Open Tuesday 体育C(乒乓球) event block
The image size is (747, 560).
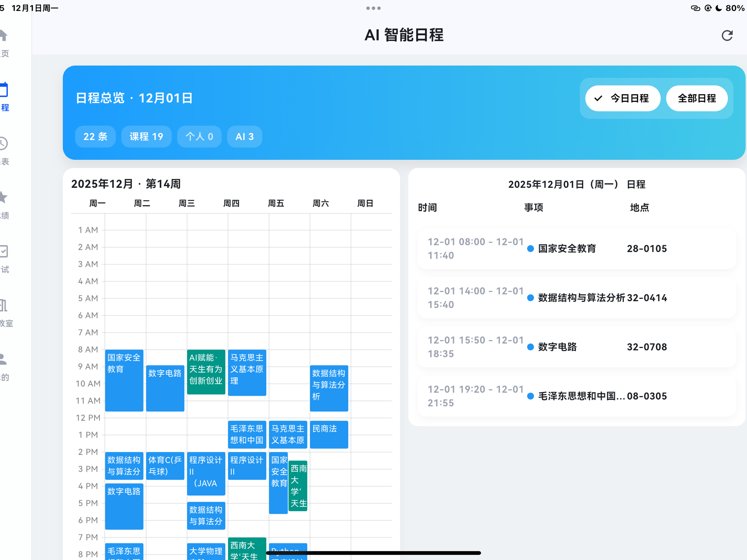pos(165,466)
